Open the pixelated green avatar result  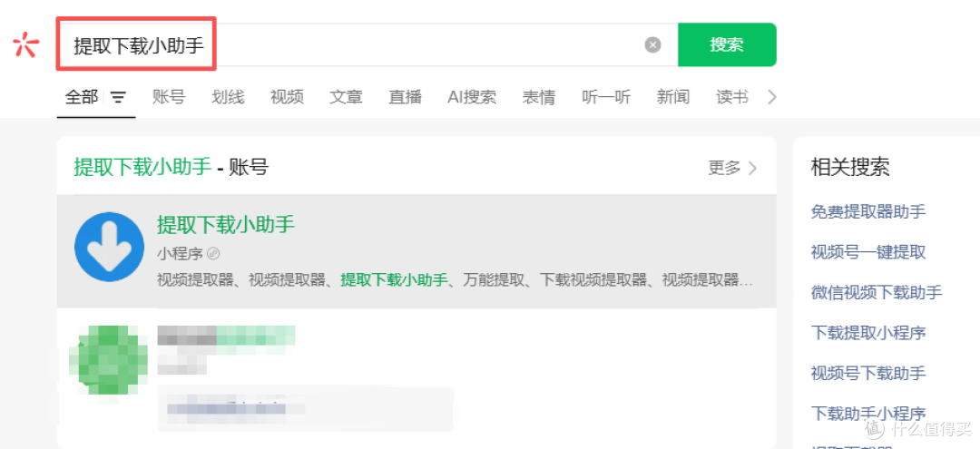[109, 360]
